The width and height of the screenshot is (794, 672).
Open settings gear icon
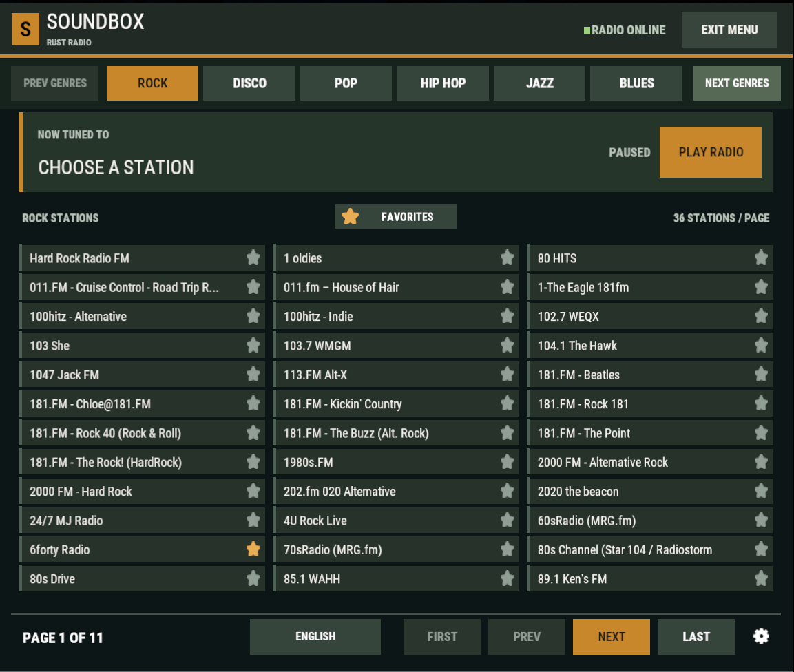click(x=761, y=636)
